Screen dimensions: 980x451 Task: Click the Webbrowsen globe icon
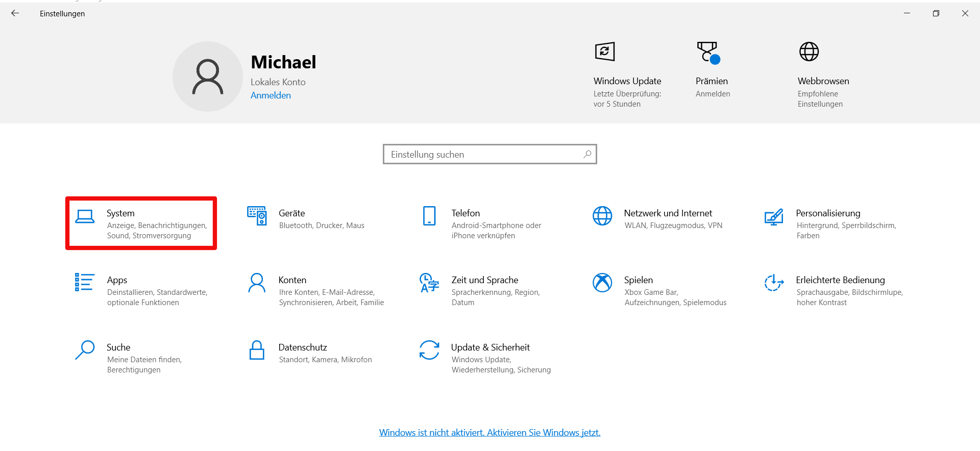809,52
